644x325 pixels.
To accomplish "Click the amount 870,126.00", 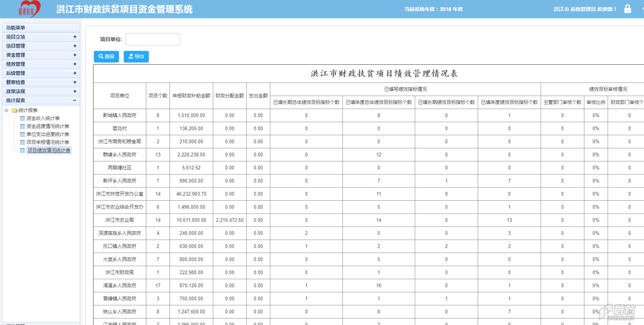I will click(x=192, y=286).
